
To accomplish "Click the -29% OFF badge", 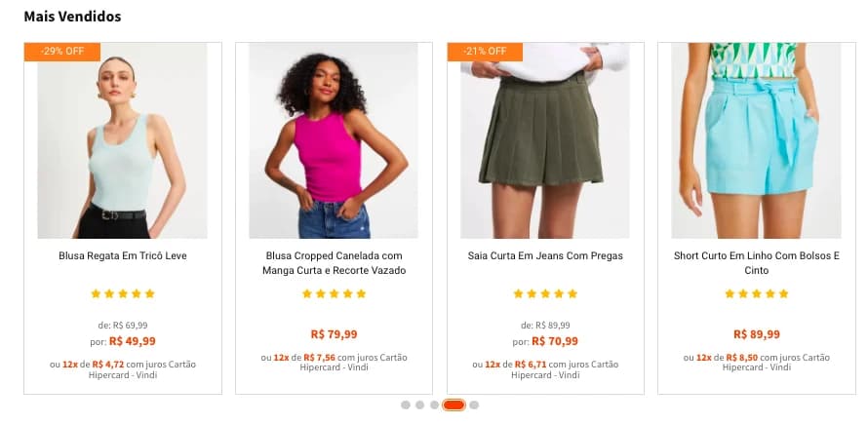I will tap(62, 52).
